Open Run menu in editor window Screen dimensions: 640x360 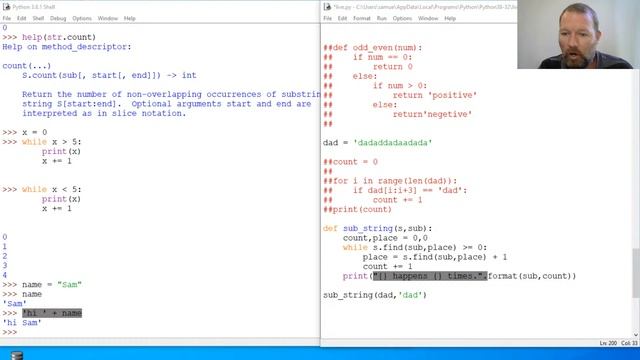point(382,18)
